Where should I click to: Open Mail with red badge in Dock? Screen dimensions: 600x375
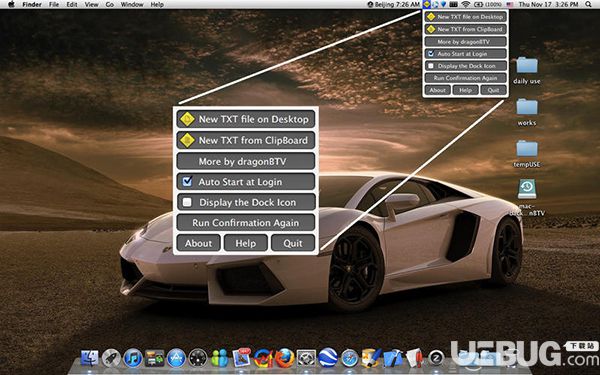click(x=241, y=358)
